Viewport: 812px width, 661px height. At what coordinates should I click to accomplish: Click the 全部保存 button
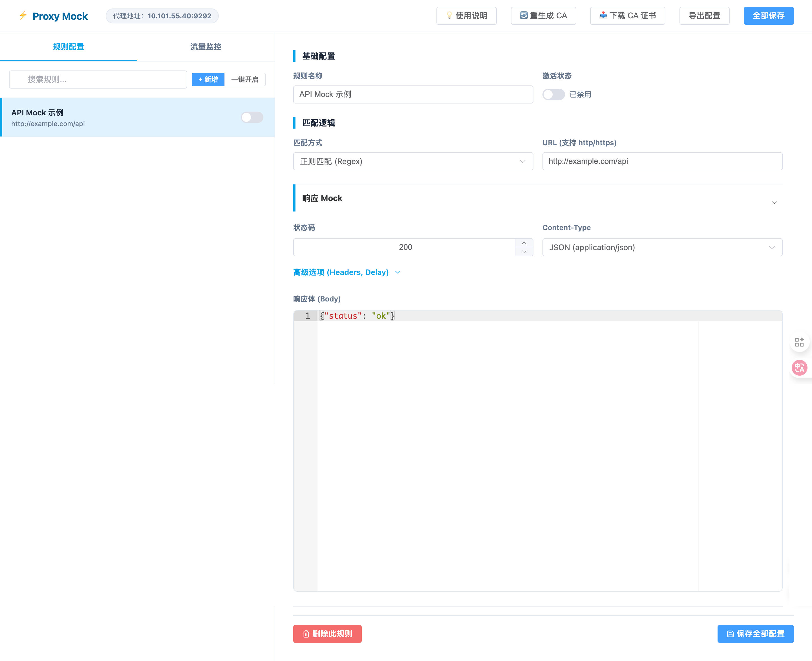tap(768, 16)
